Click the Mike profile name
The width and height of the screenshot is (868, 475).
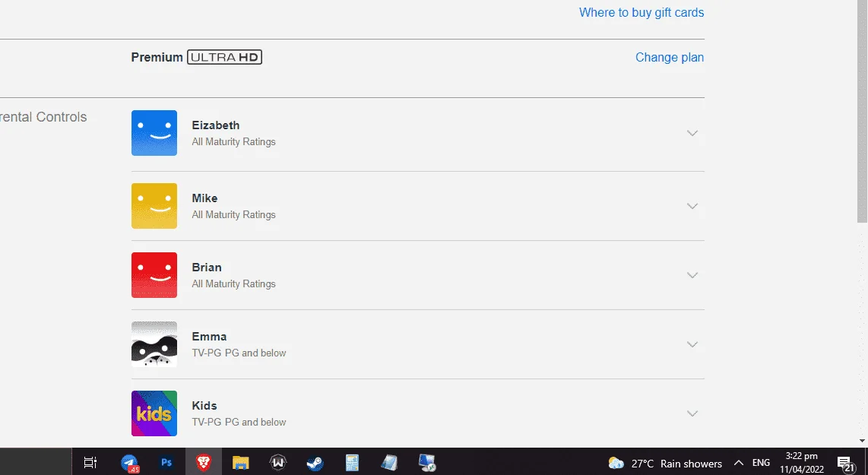204,198
